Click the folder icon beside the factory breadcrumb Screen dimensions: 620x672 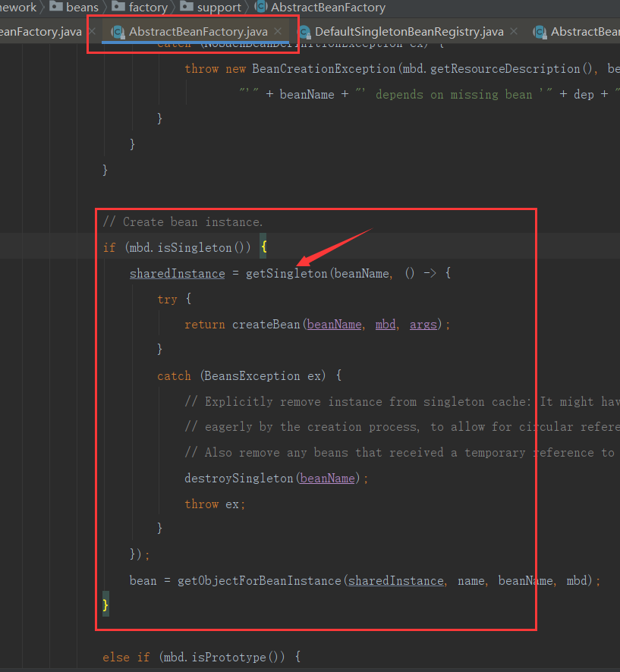[x=121, y=7]
